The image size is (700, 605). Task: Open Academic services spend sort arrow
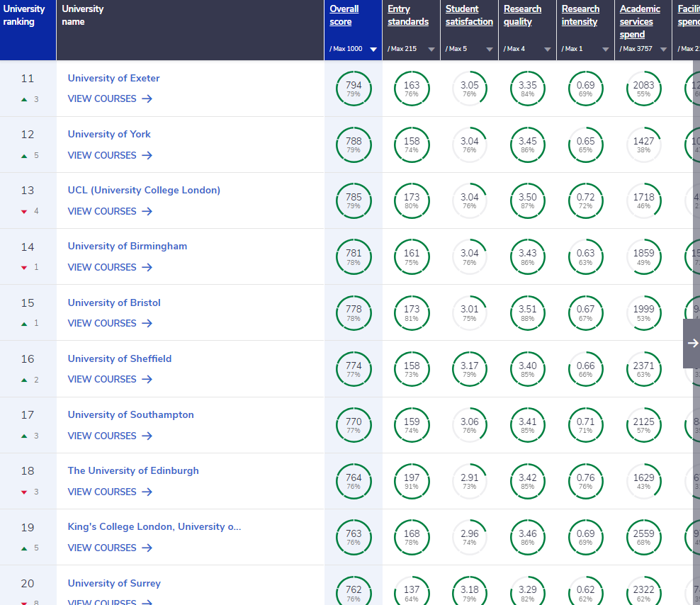[663, 50]
